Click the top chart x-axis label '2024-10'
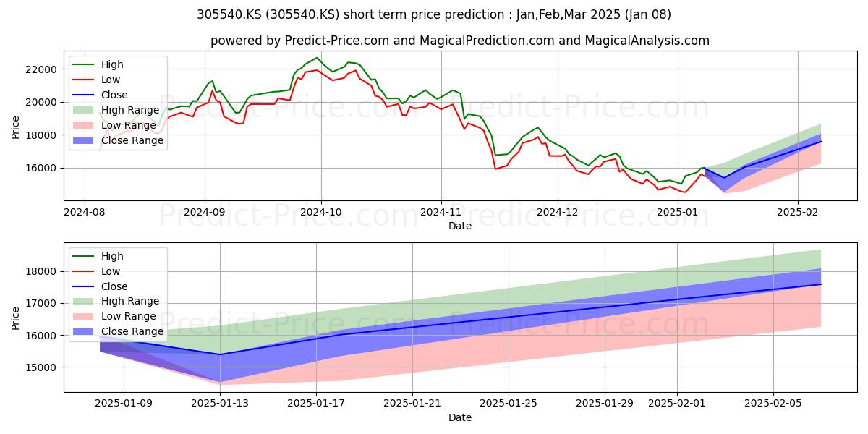Viewport: 868px width, 434px height. pyautogui.click(x=320, y=212)
